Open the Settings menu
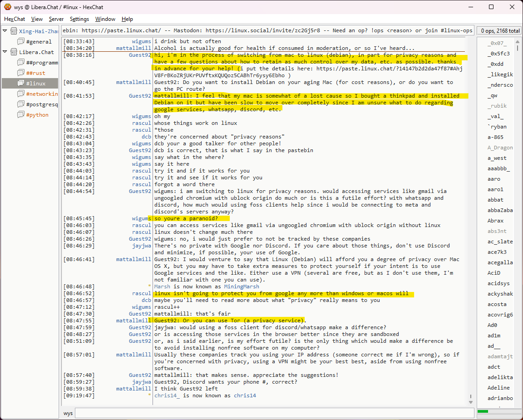The width and height of the screenshot is (523, 420). 79,19
